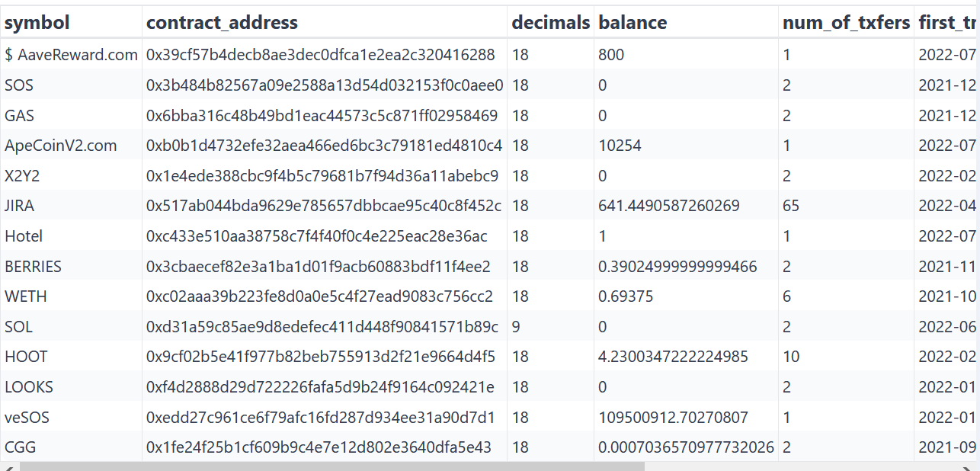Click balance value 109500912.70270807
980x471 pixels.
[674, 418]
